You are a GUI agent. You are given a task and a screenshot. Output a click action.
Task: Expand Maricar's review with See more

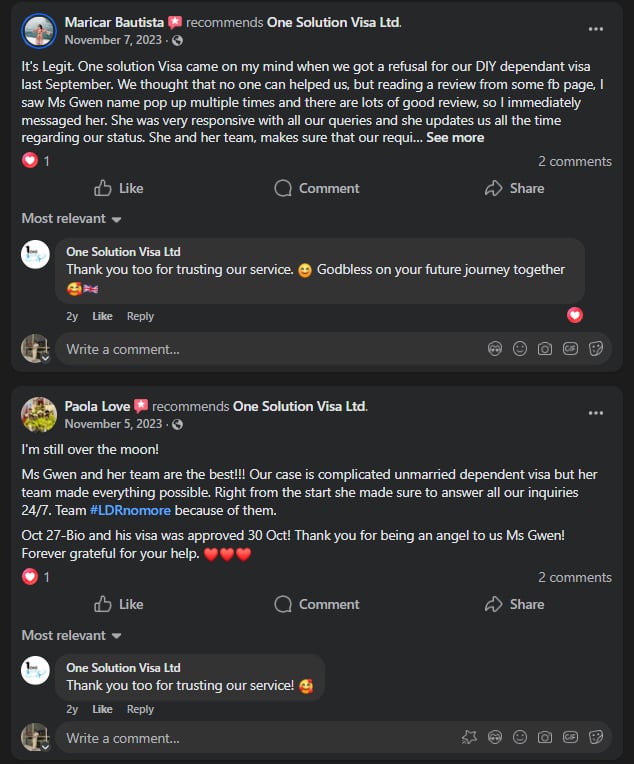(455, 137)
